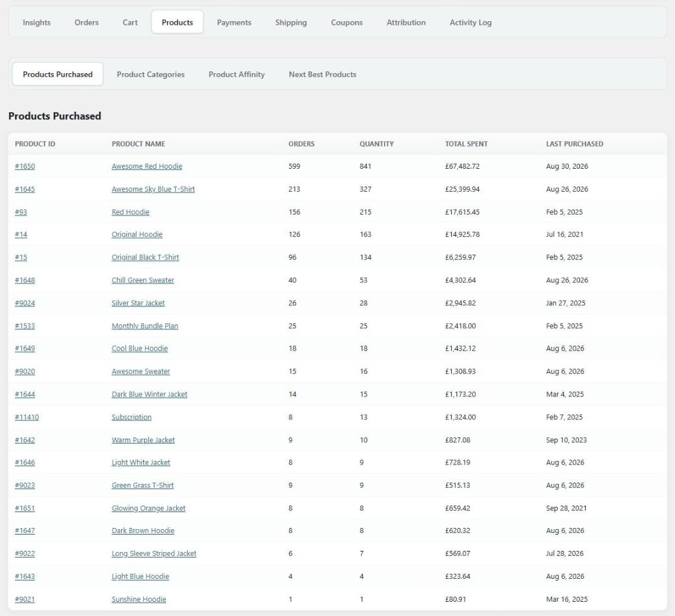Click product ID #1645

pyautogui.click(x=25, y=189)
